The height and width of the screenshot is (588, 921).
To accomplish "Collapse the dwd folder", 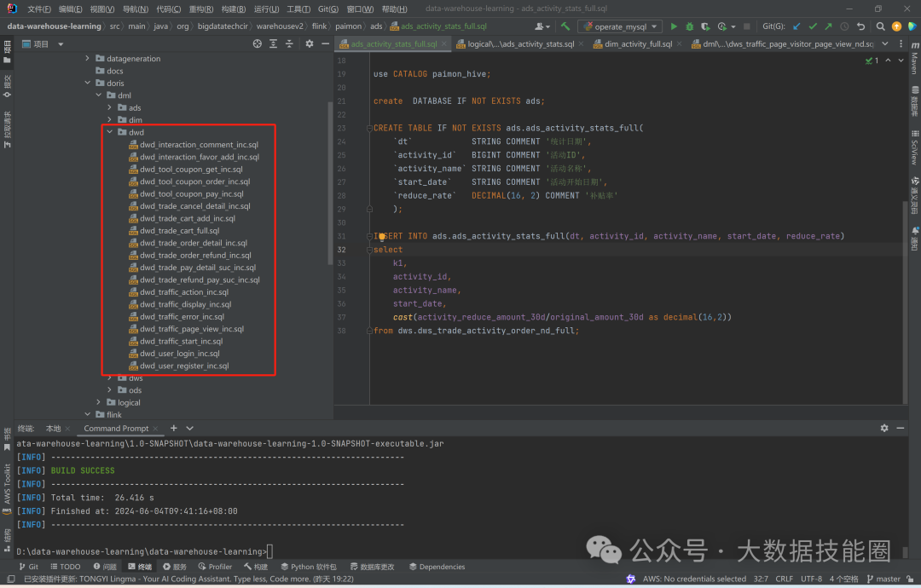I will tap(109, 132).
